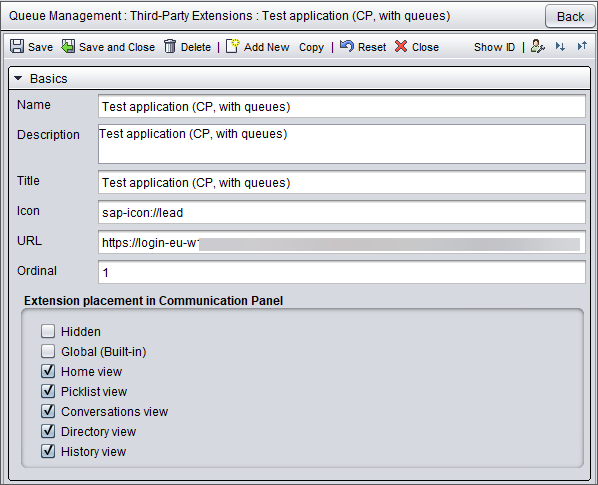Click the downward arrow icon in the toolbar
Viewport: 598px width, 485px height.
coord(560,46)
